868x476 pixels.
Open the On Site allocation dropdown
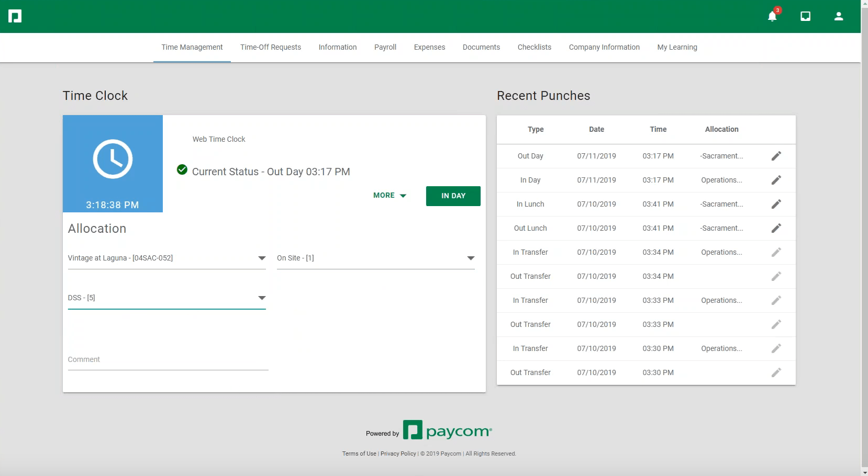(x=375, y=258)
